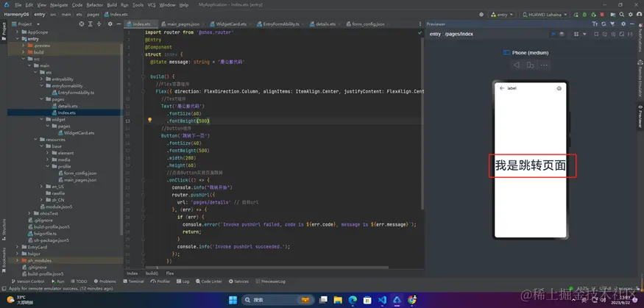This screenshot has width=644, height=308.
Task: Open Project panel options gear
Action: tap(110, 24)
